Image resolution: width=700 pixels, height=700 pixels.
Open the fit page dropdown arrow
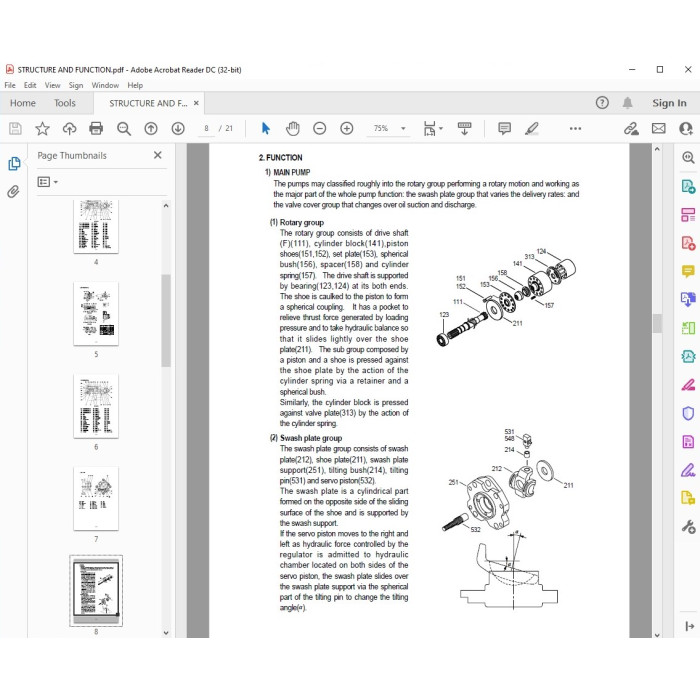(x=441, y=129)
